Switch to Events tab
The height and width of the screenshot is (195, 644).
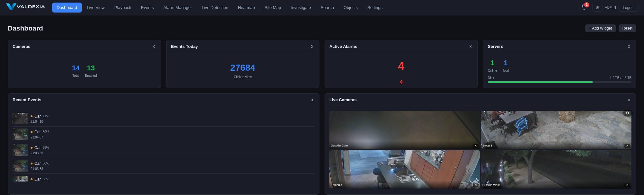tap(147, 7)
